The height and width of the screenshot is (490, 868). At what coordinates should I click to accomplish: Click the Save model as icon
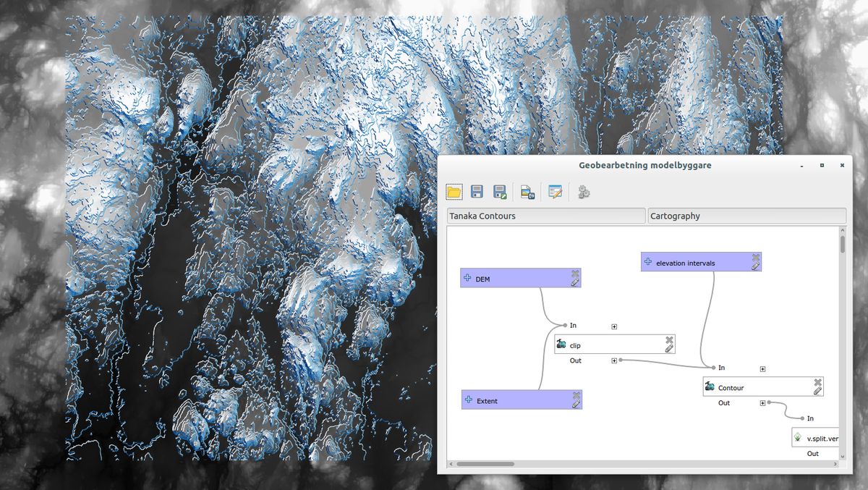point(499,192)
